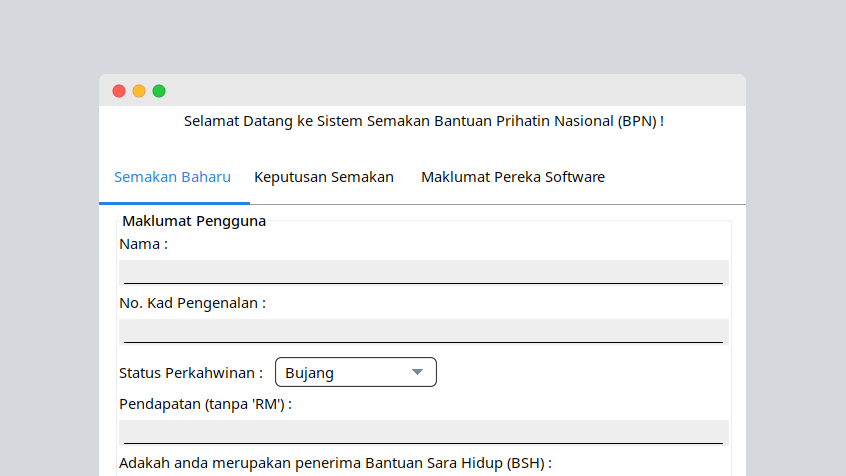Image resolution: width=846 pixels, height=476 pixels.
Task: Click the green maximize window button
Action: click(159, 91)
